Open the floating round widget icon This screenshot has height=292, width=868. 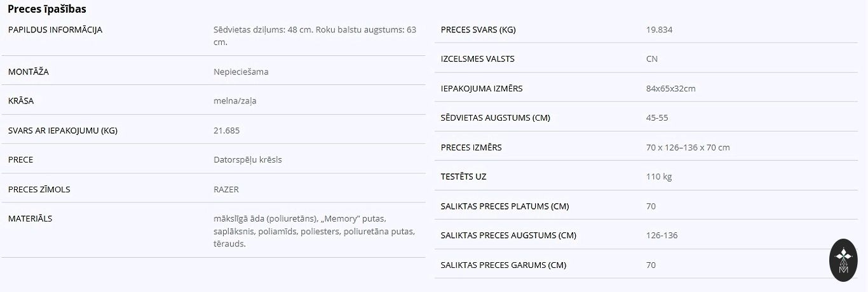click(x=843, y=260)
